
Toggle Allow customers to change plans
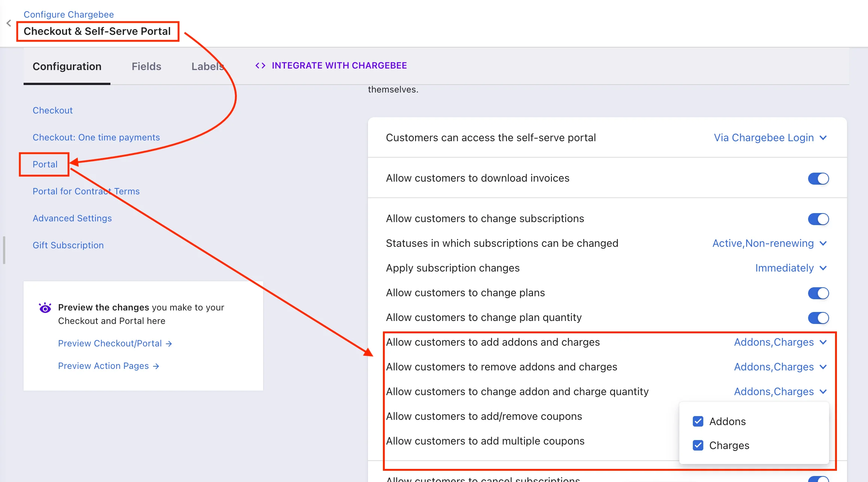pos(818,293)
